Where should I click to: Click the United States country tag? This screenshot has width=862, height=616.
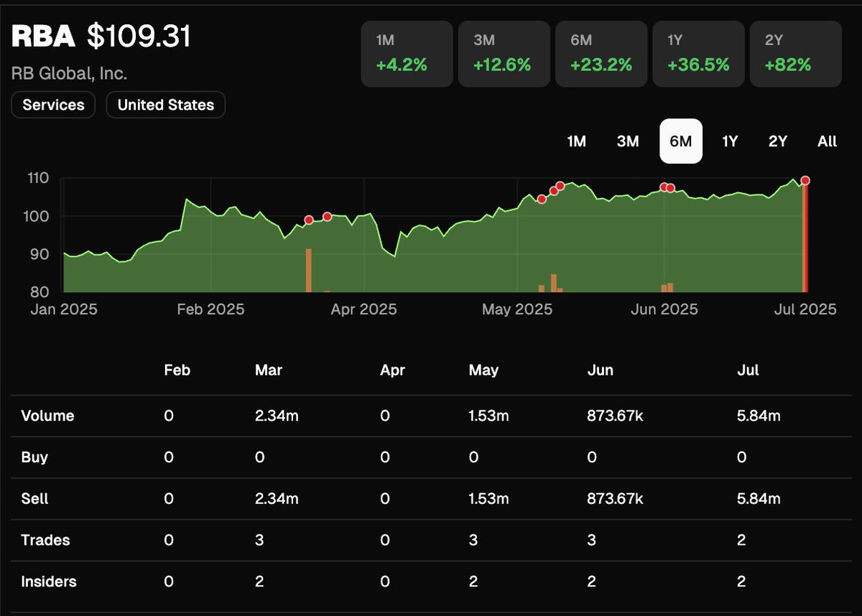166,105
